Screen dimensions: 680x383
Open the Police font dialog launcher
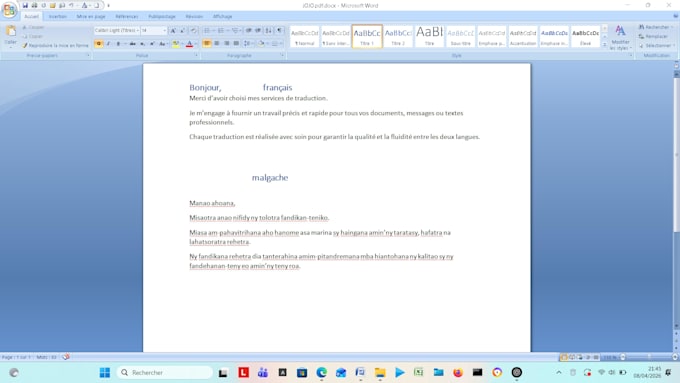196,56
